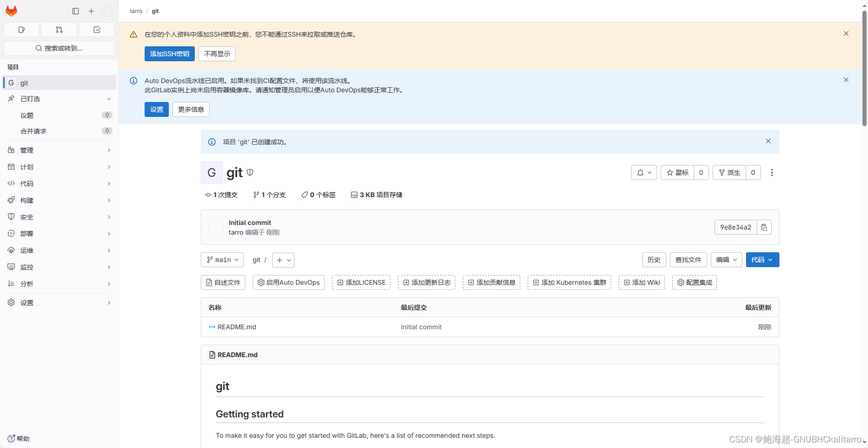Expand the 分析 sidebar menu
Image resolution: width=868 pixels, height=448 pixels.
click(x=59, y=284)
